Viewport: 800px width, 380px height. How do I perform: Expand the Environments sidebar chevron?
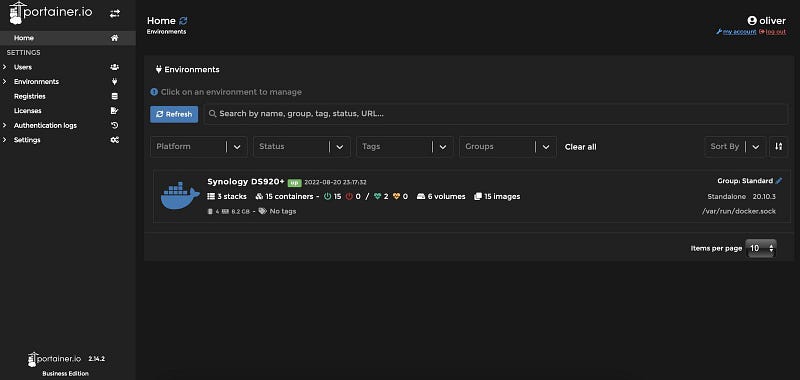[x=4, y=82]
